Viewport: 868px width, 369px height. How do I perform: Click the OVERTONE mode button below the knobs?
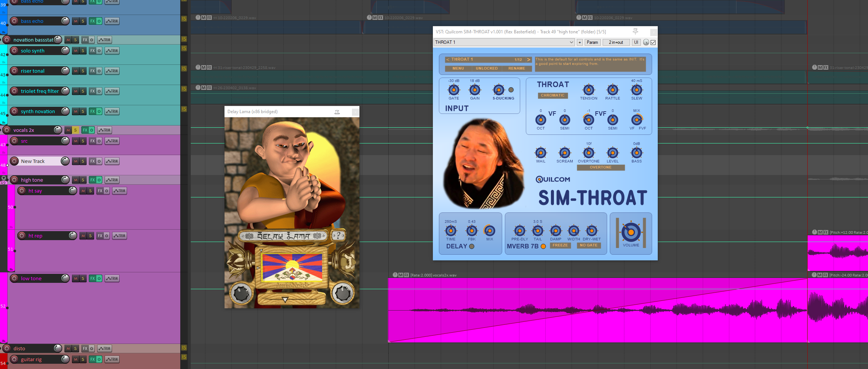[600, 167]
